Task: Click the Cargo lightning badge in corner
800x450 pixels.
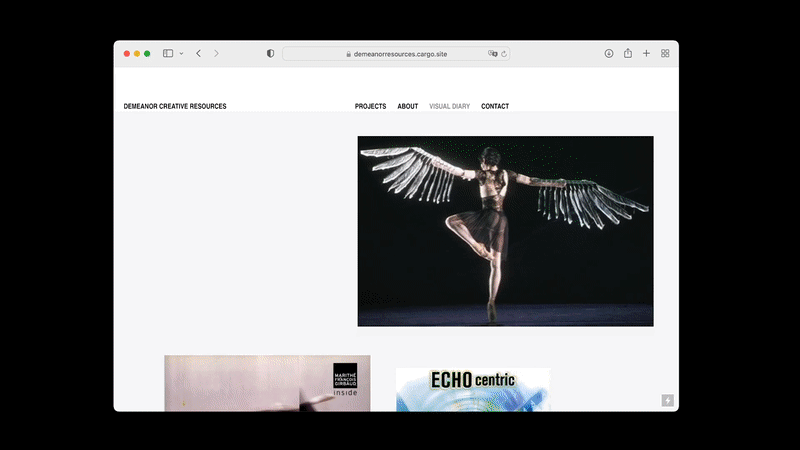Action: pos(667,400)
